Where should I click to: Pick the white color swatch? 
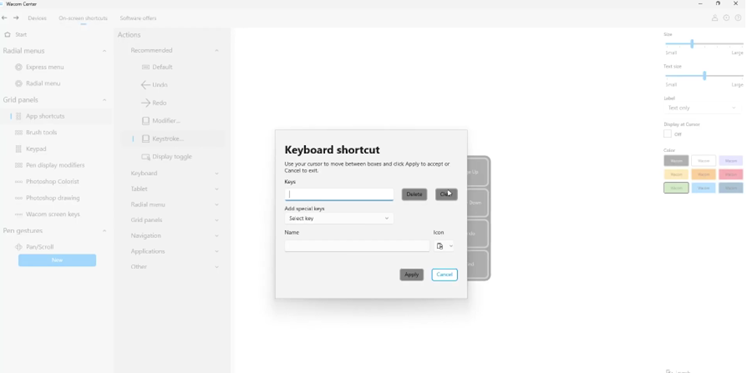coord(704,161)
